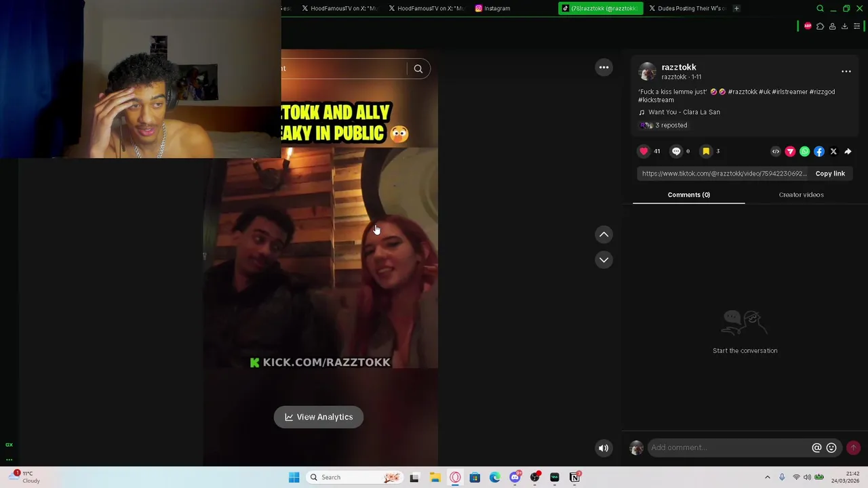The width and height of the screenshot is (868, 488).
Task: Click the video URL text field
Action: (x=724, y=174)
